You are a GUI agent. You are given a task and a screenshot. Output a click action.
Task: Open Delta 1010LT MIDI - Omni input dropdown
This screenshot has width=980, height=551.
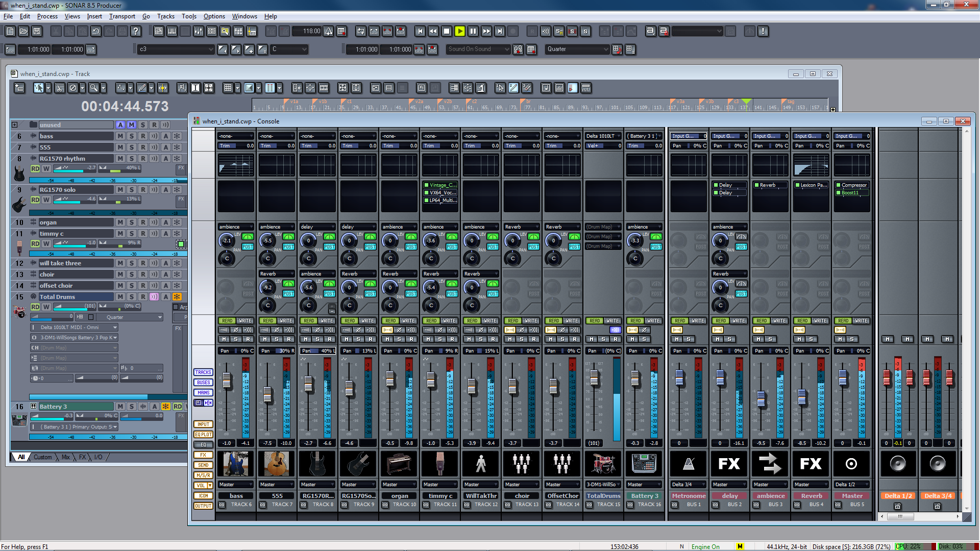[75, 328]
